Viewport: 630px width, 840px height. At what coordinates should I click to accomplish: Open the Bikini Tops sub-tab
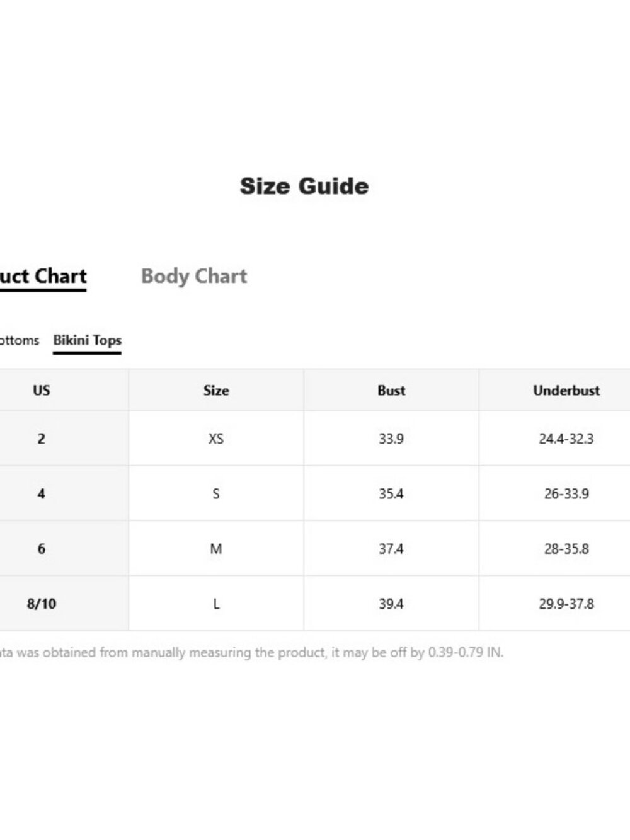click(87, 341)
